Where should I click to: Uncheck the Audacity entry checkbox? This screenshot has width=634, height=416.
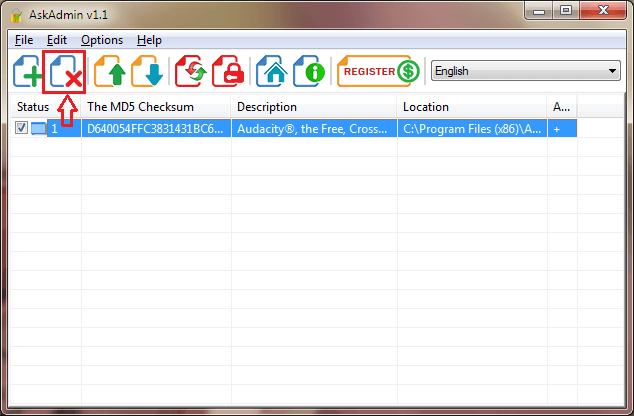(x=22, y=128)
